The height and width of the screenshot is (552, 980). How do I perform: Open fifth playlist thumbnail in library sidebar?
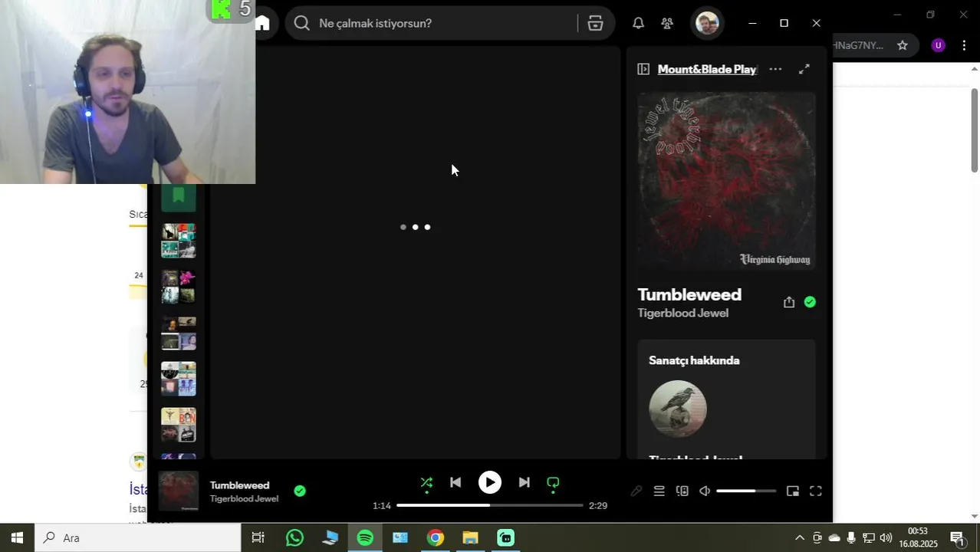179,425
